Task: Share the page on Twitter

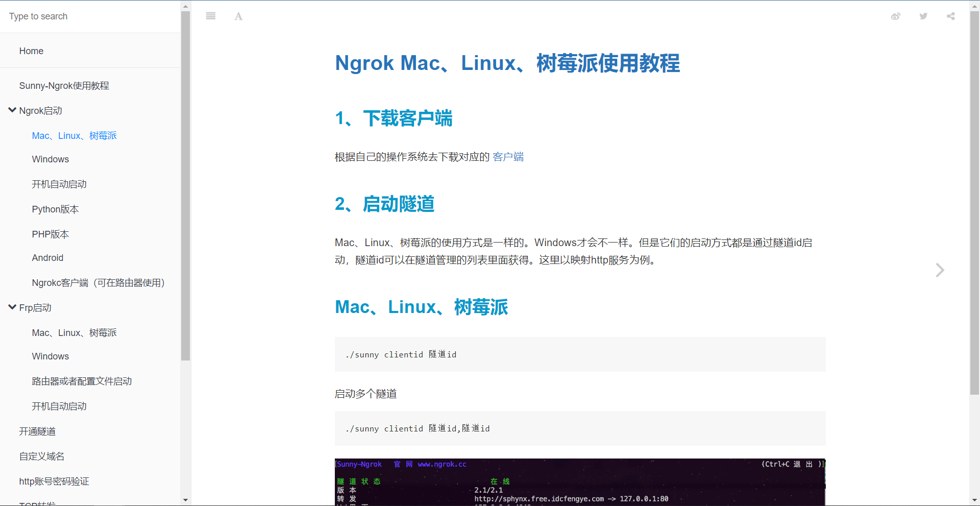Action: 923,16
